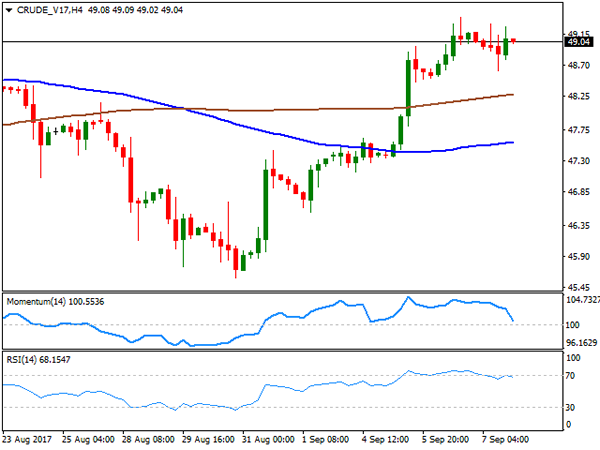
Task: Select the 49.04 current price label
Action: tap(579, 42)
